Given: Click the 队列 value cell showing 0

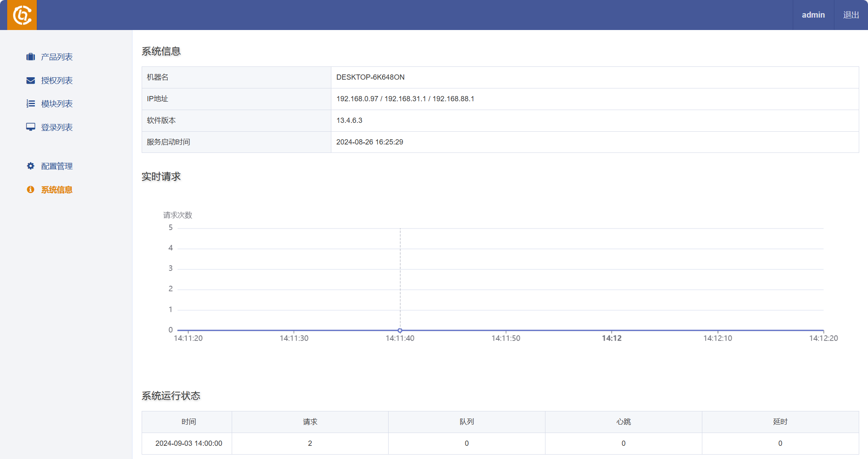Looking at the screenshot, I should point(467,443).
